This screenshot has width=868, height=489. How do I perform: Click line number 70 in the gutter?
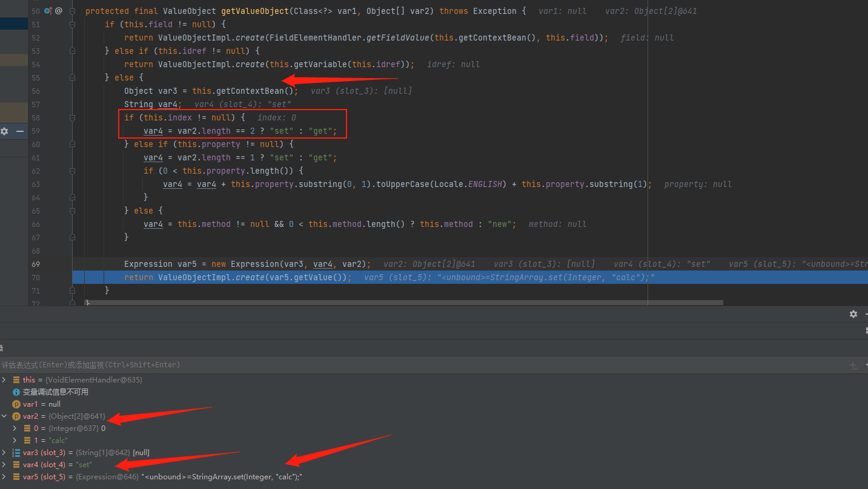(x=36, y=277)
